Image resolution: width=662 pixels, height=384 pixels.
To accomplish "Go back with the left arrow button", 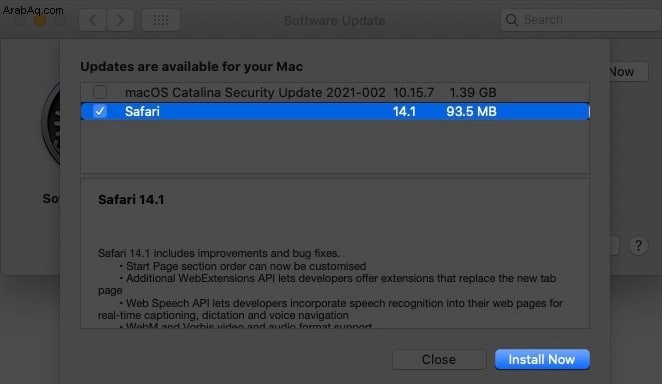I will (x=92, y=20).
